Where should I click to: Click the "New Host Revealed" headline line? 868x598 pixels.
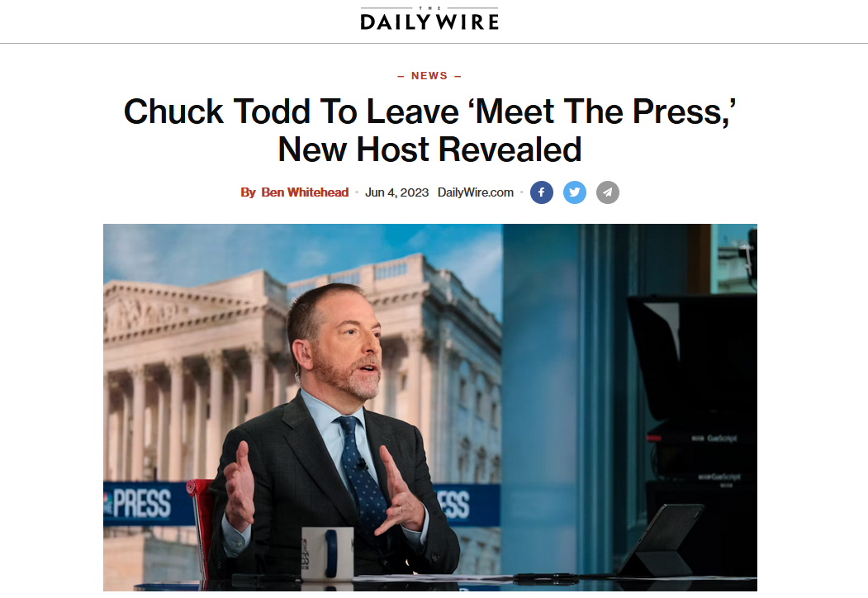429,149
